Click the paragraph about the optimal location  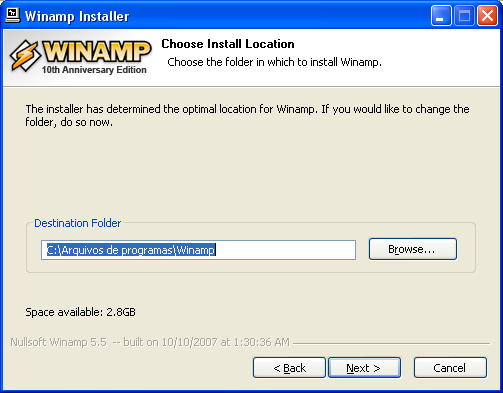pos(247,115)
